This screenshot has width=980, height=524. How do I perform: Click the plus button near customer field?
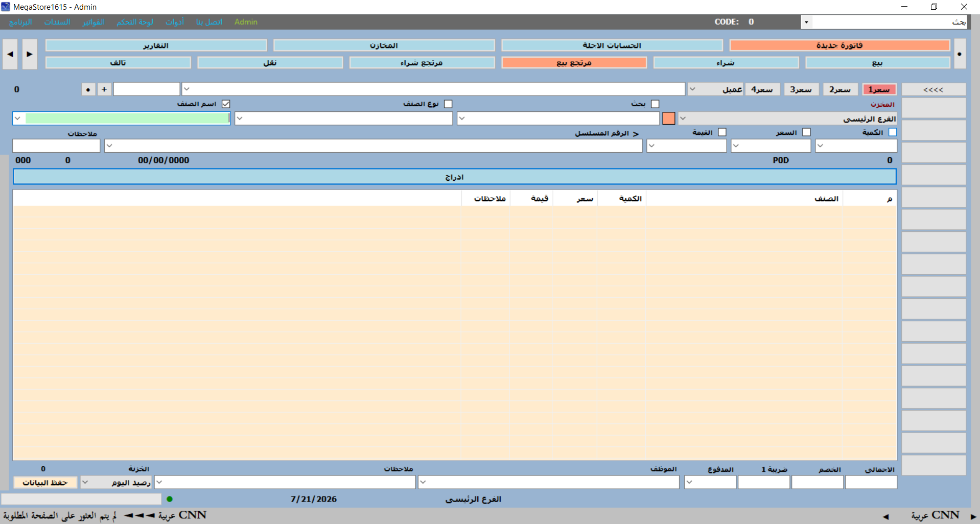point(104,89)
